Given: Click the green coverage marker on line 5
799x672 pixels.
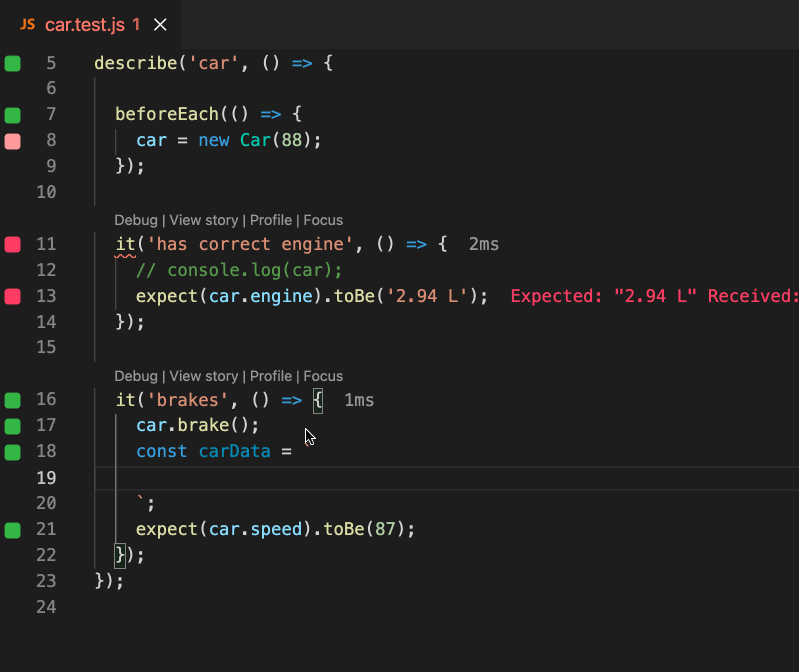Looking at the screenshot, I should [12, 64].
